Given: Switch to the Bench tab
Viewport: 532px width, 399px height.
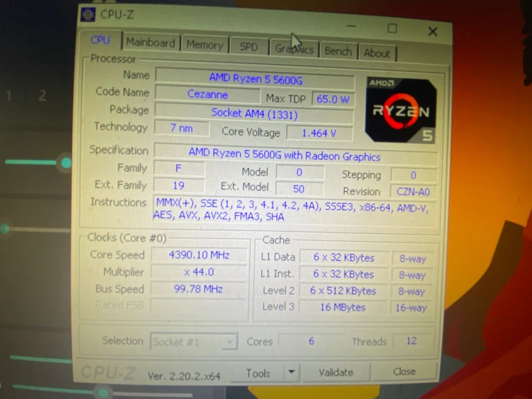Looking at the screenshot, I should tap(338, 51).
